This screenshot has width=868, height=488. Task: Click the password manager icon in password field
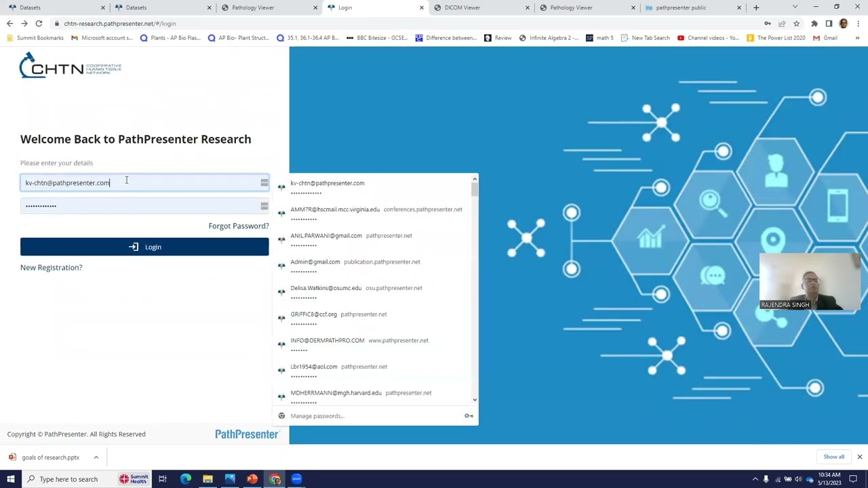tap(264, 206)
